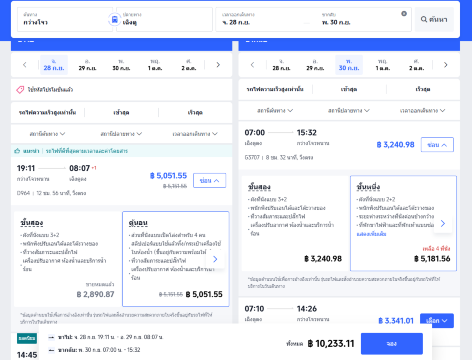Show later dates in the outbound date strip
Screen dimensions: 472x360
[x=218, y=65]
